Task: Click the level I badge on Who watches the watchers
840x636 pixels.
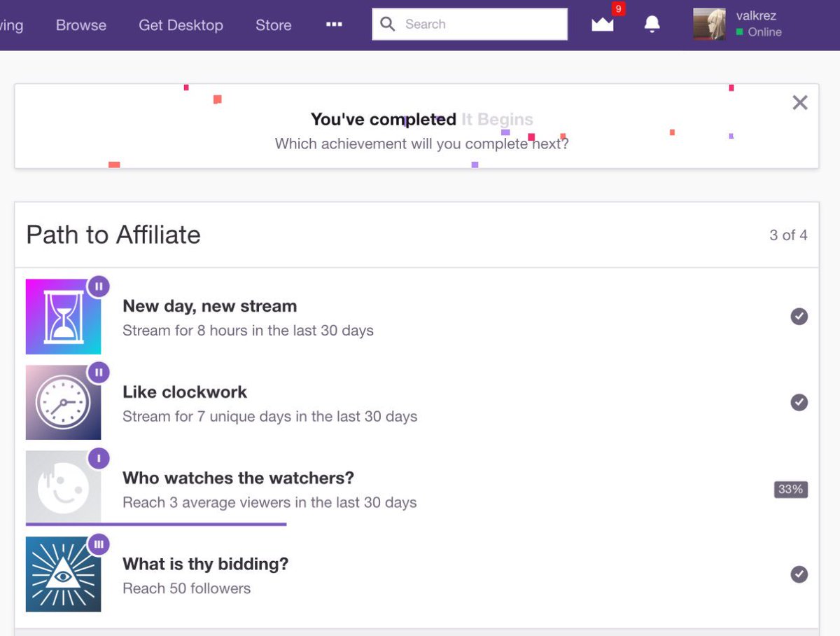Action: 99,458
